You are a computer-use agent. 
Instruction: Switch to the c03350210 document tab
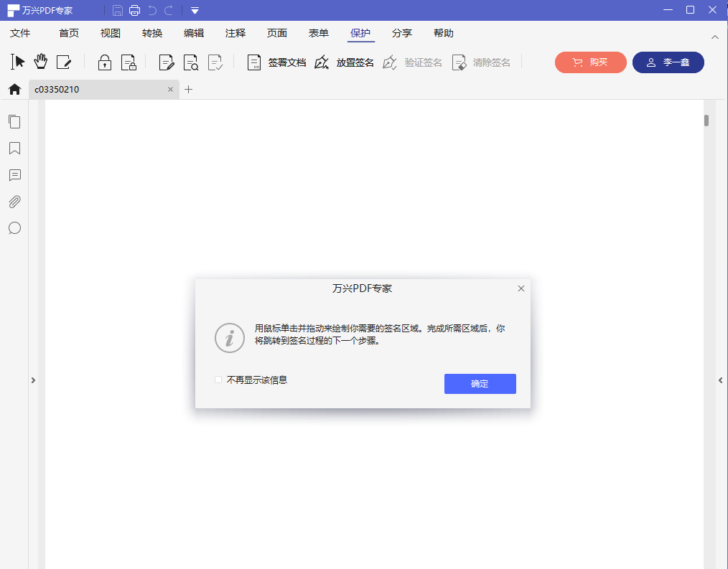pyautogui.click(x=104, y=89)
